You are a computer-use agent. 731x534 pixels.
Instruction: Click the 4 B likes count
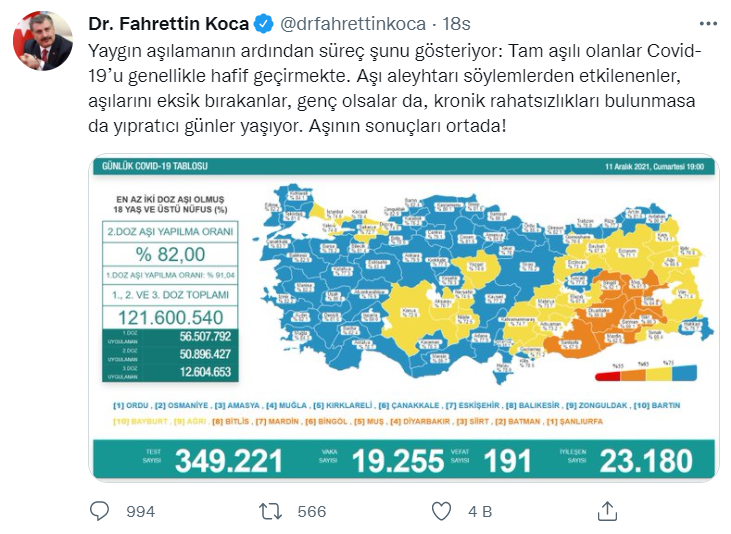480,511
